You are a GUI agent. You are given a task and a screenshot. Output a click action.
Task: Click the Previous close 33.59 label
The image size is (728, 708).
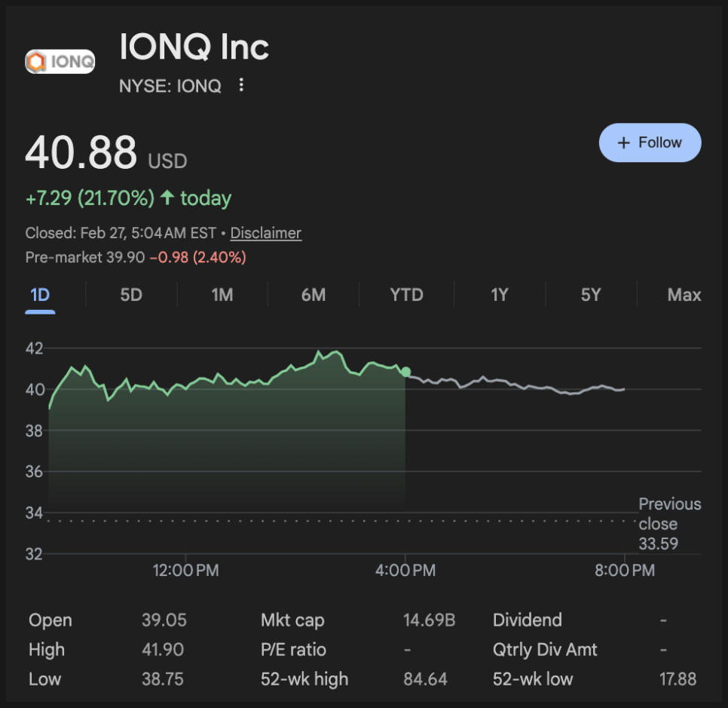pos(669,524)
